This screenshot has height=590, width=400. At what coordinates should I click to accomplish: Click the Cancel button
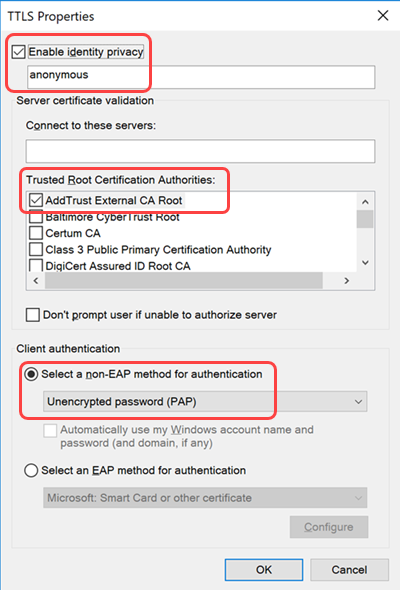point(349,570)
